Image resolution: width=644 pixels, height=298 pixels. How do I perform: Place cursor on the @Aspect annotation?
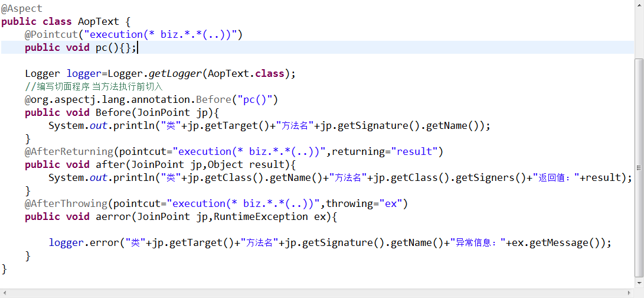(x=22, y=8)
